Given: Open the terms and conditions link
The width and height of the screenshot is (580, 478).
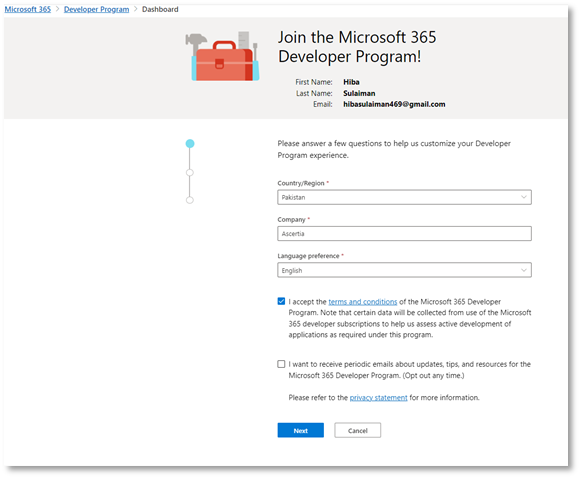Looking at the screenshot, I should coord(363,302).
